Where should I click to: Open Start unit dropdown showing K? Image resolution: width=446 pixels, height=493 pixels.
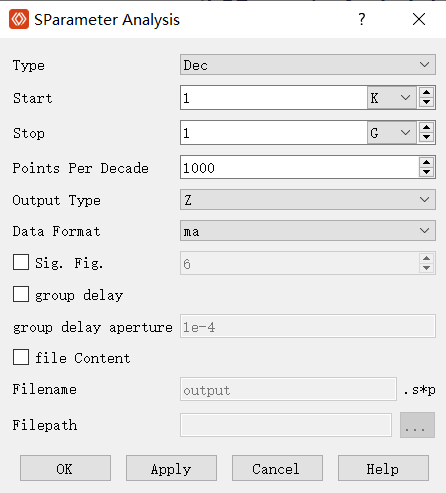click(x=392, y=98)
